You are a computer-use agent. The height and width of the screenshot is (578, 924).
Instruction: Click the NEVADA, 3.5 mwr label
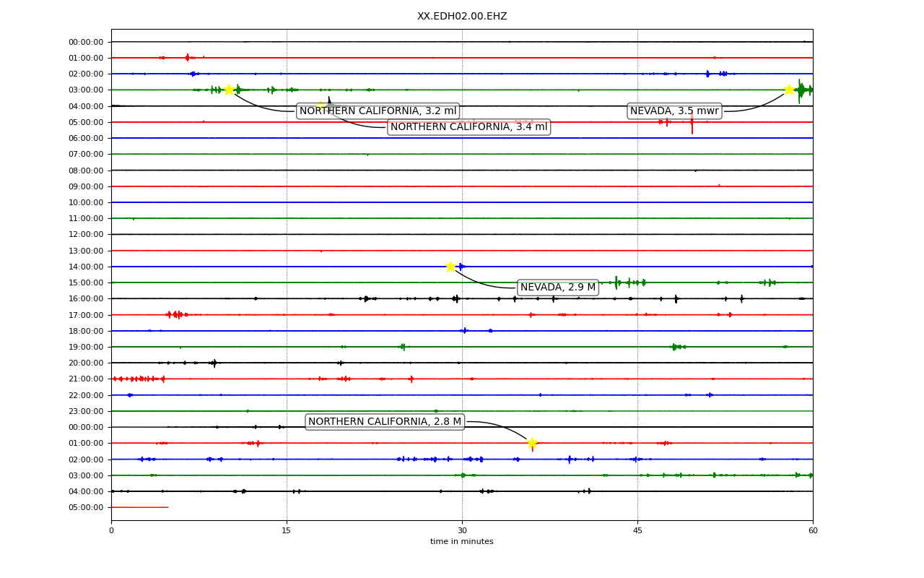tap(674, 111)
